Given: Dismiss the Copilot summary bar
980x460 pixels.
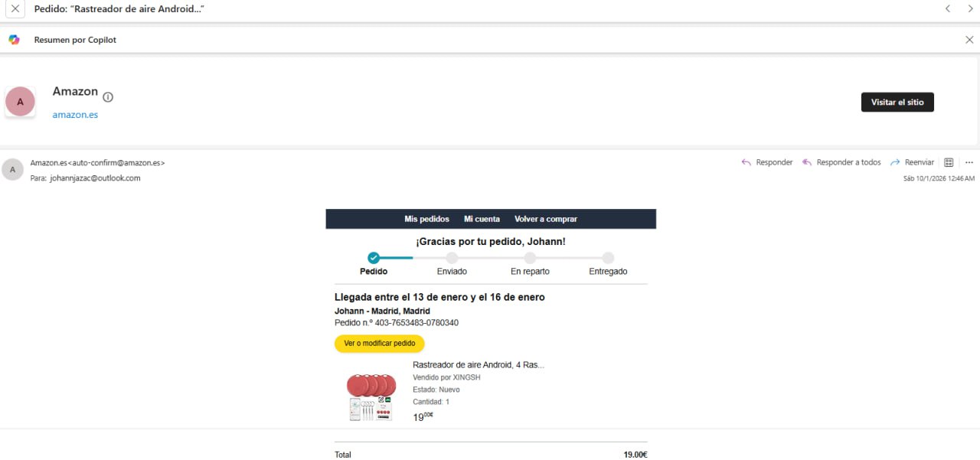Looking at the screenshot, I should pos(969,40).
